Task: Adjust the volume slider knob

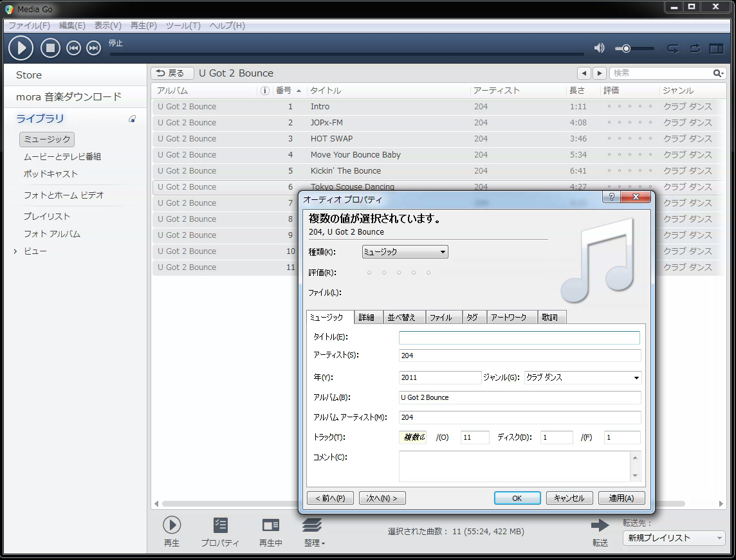Action: point(626,48)
